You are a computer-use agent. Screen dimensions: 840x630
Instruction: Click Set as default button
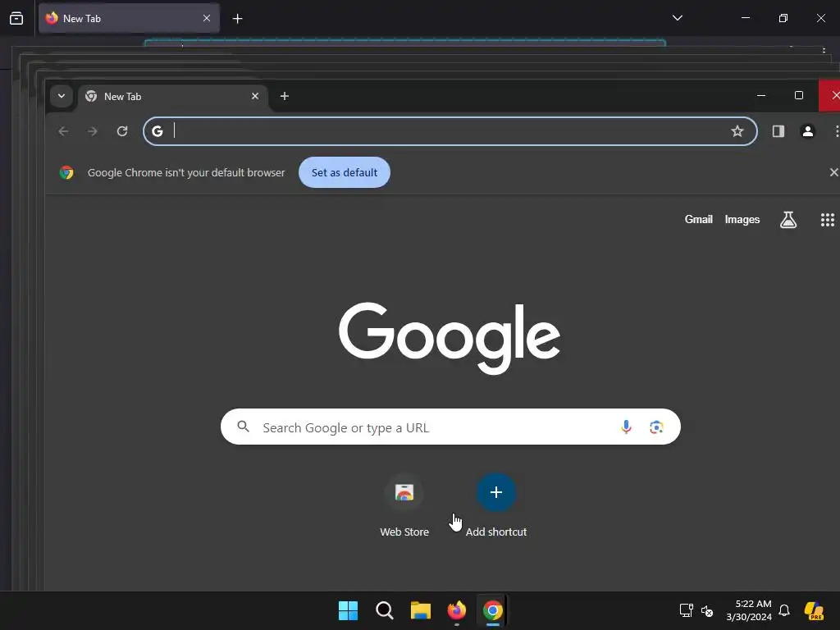click(345, 172)
